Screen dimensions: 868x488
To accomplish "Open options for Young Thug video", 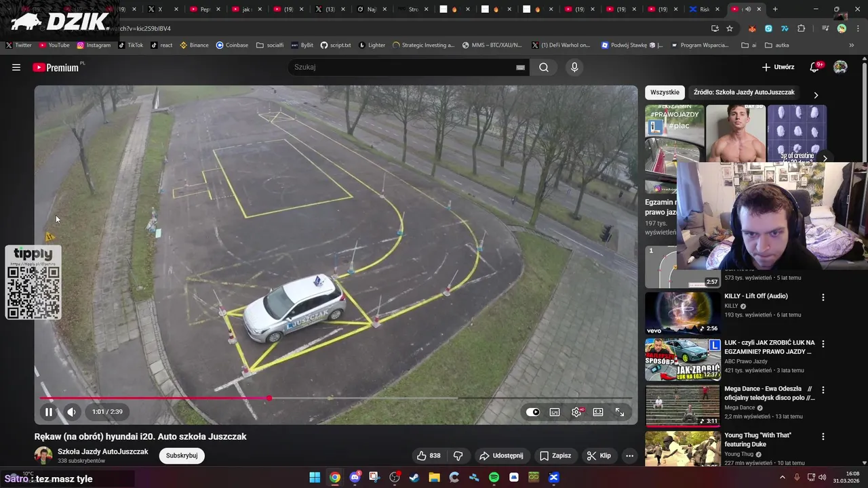I will [x=823, y=436].
